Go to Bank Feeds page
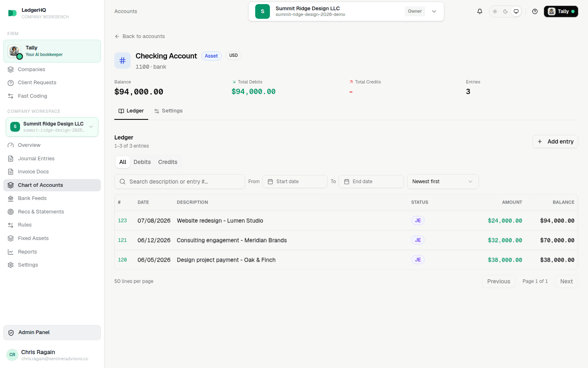 tap(52, 198)
